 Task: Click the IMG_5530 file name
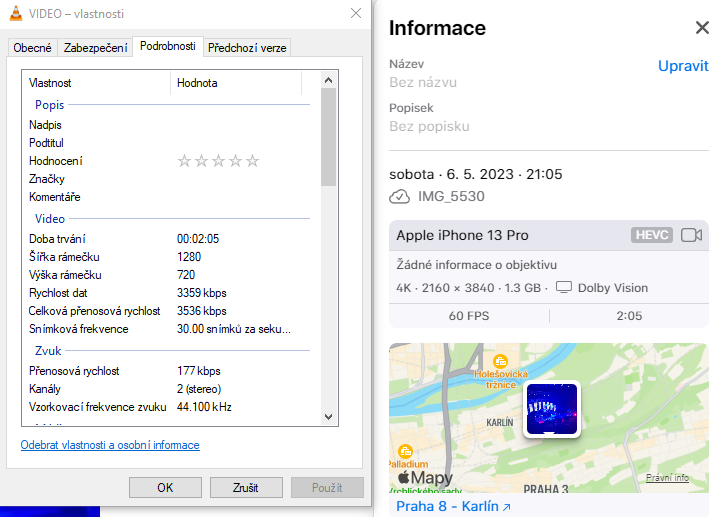click(451, 197)
